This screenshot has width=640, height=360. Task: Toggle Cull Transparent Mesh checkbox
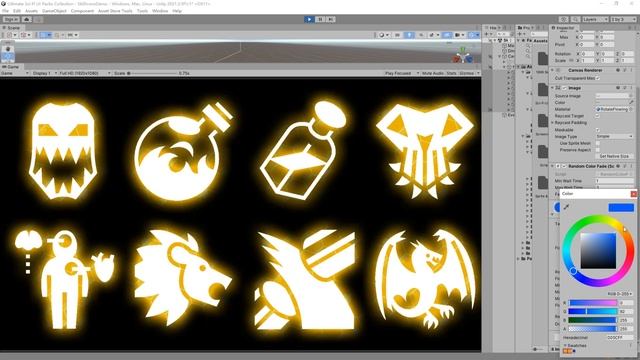tap(598, 78)
